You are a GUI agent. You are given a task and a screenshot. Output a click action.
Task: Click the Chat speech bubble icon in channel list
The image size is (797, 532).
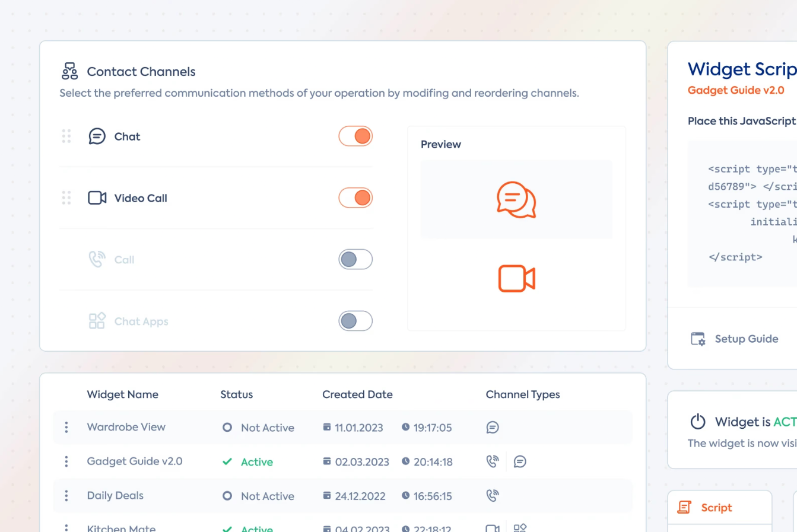pos(97,136)
